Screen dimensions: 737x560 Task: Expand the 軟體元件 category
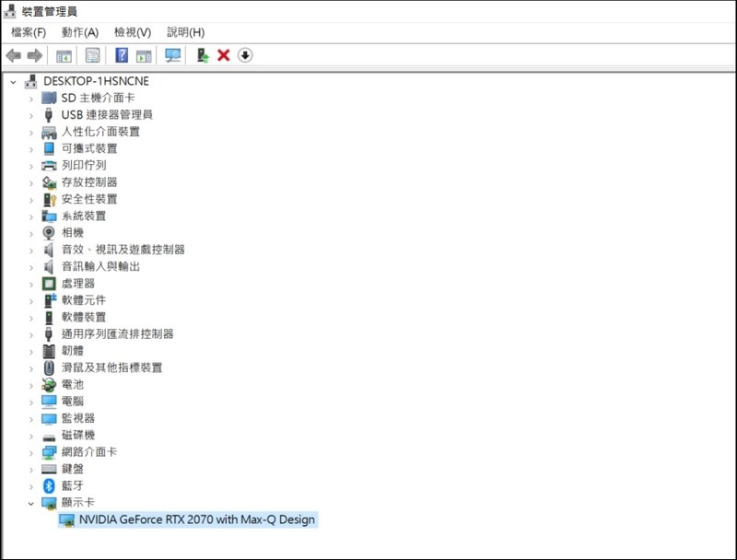click(x=31, y=301)
